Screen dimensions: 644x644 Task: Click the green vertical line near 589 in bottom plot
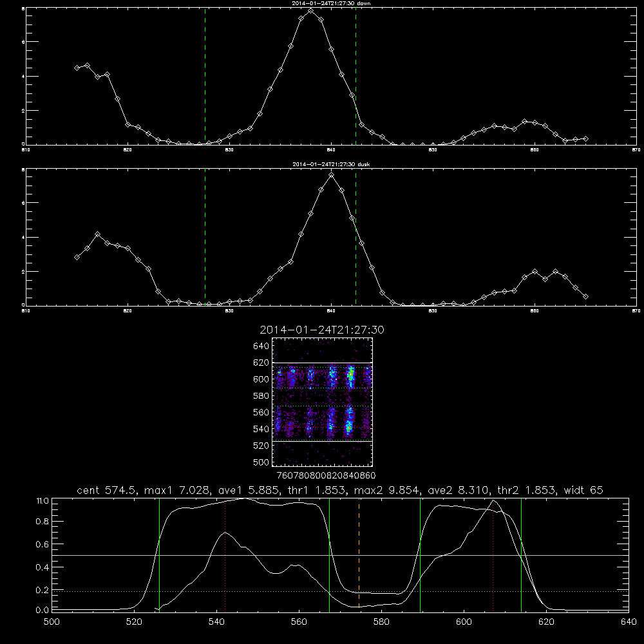pos(420,555)
